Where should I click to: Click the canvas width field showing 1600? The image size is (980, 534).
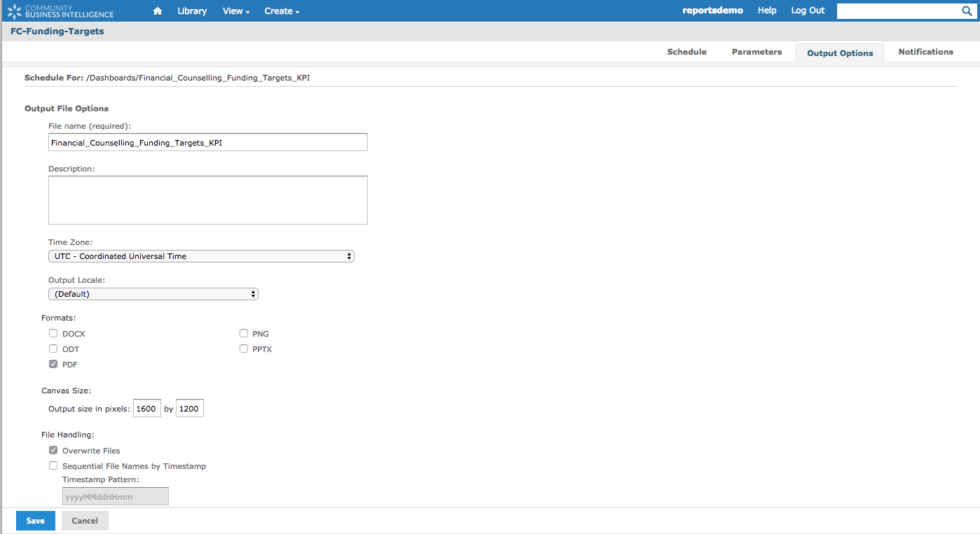pos(147,409)
